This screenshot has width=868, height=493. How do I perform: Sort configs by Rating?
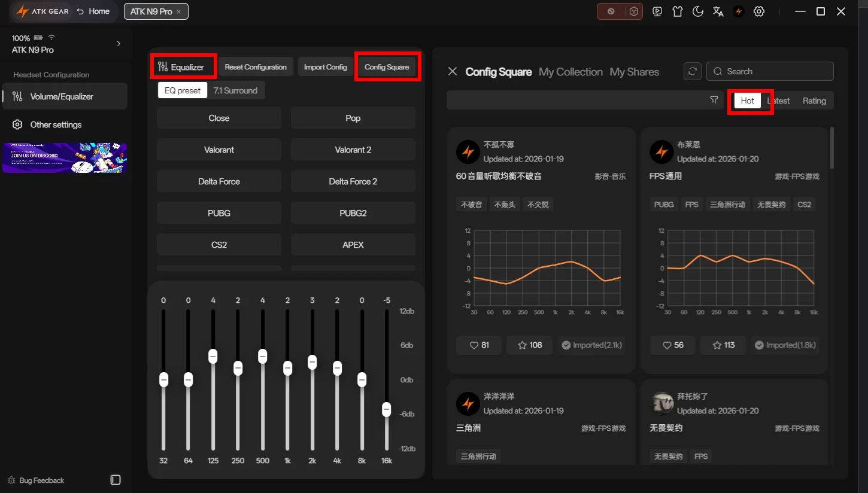[x=814, y=101]
